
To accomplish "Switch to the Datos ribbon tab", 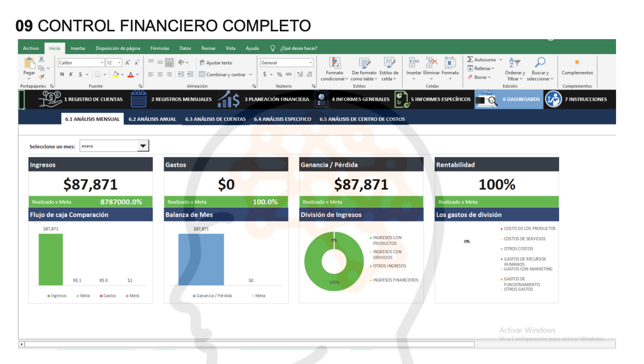I will (185, 48).
